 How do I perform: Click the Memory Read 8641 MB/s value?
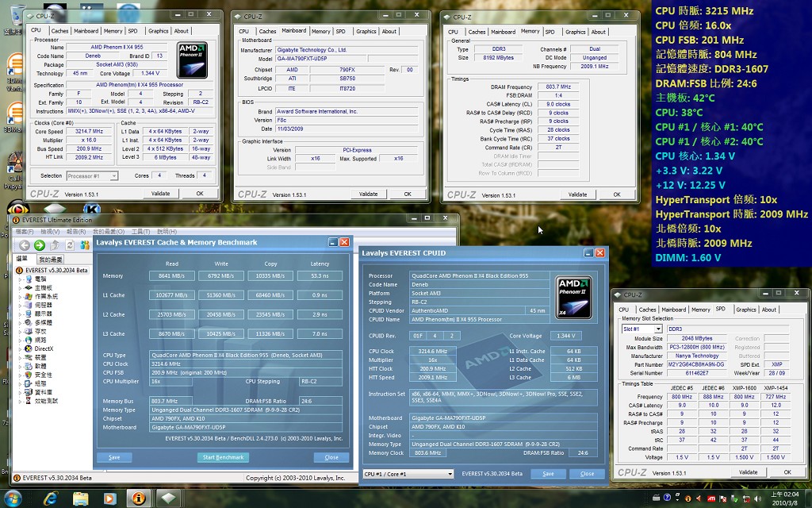pos(171,275)
